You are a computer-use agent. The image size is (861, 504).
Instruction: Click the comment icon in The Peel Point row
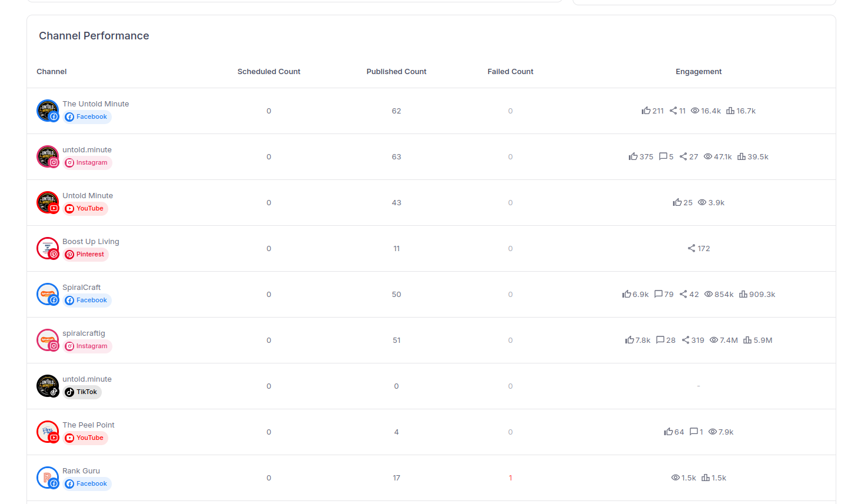(694, 432)
